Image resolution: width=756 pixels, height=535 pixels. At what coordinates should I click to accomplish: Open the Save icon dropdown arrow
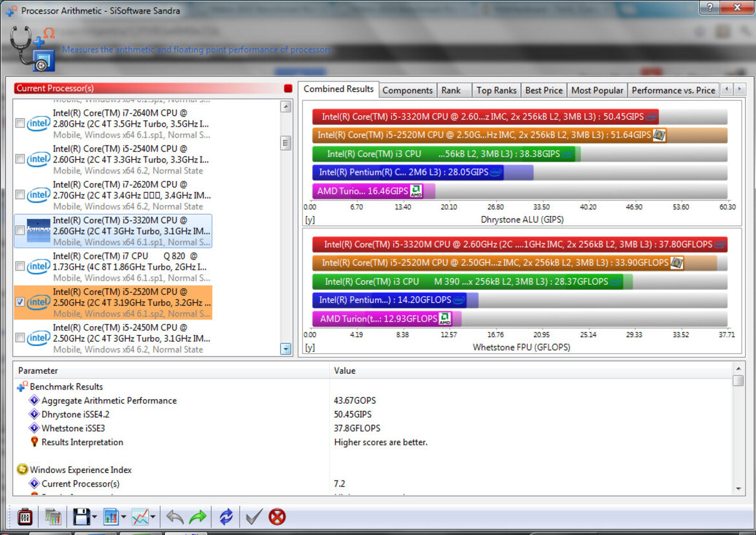point(94,517)
